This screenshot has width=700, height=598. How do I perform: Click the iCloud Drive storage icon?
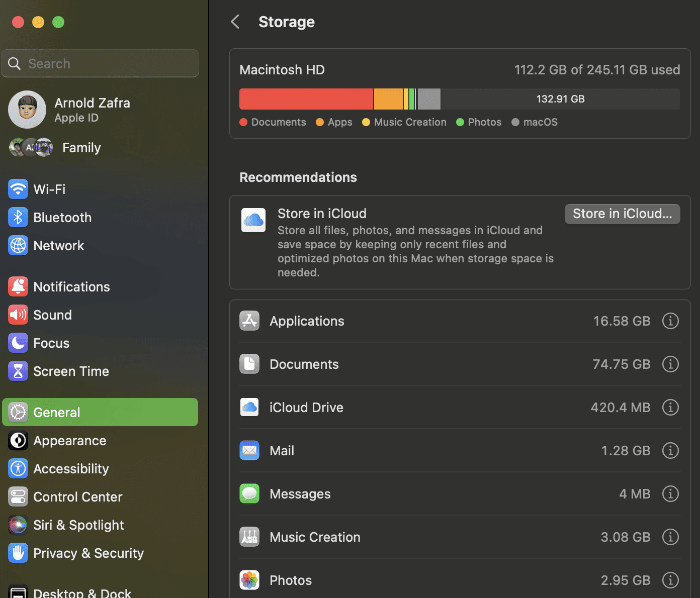(249, 407)
